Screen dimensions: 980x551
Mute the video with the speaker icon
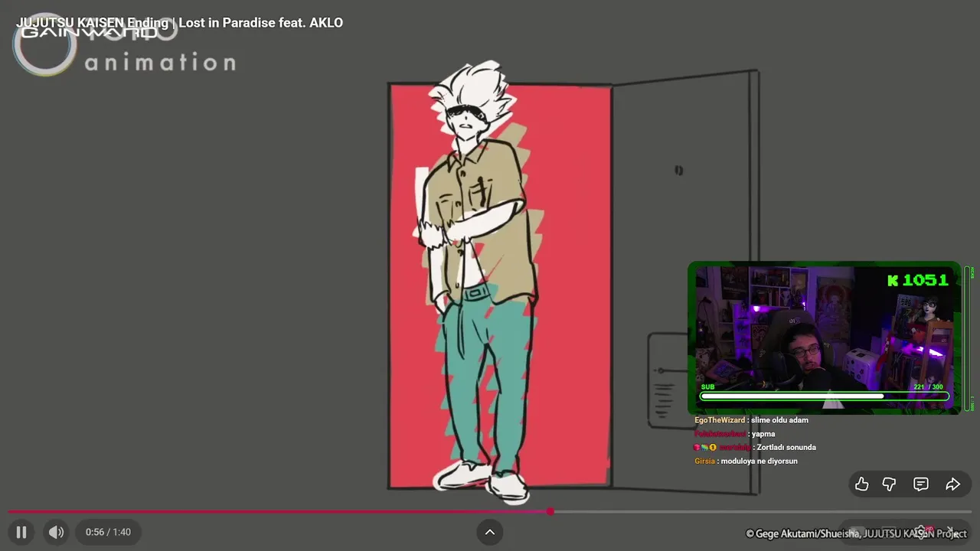tap(56, 532)
